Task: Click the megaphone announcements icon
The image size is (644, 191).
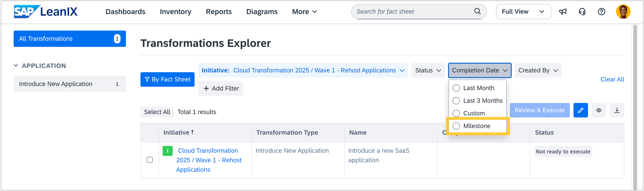Action: pyautogui.click(x=563, y=11)
